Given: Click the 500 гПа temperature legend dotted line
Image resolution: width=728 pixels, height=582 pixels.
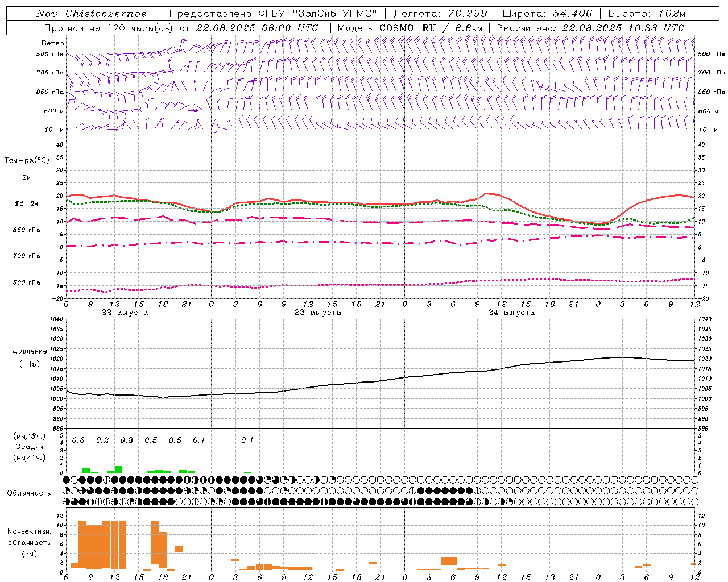Looking at the screenshot, I should 26,289.
